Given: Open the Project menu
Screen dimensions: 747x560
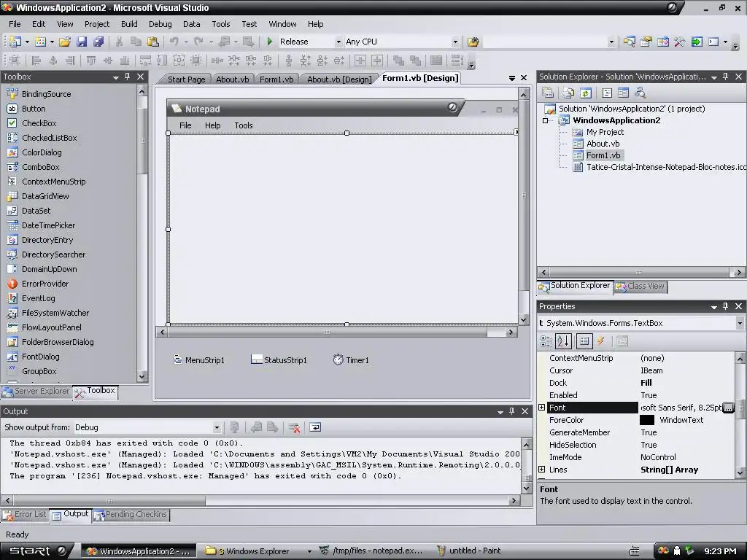Looking at the screenshot, I should (97, 24).
